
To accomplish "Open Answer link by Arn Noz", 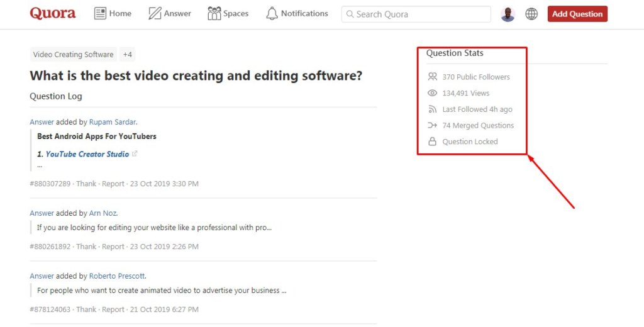I will coord(42,213).
